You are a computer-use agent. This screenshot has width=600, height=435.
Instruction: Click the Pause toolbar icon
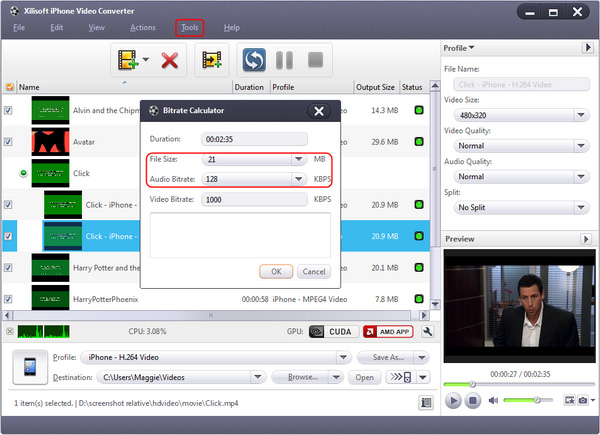284,60
